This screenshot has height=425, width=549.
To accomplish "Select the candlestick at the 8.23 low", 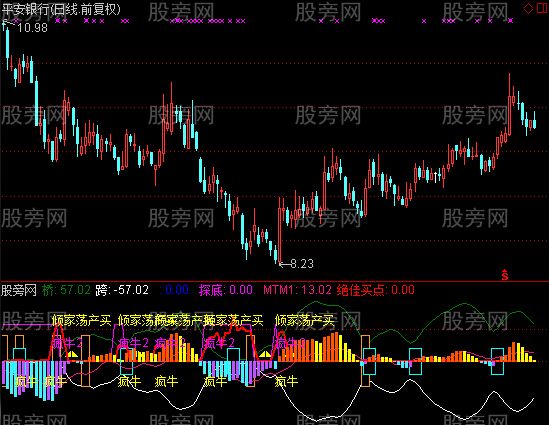I will (x=279, y=230).
